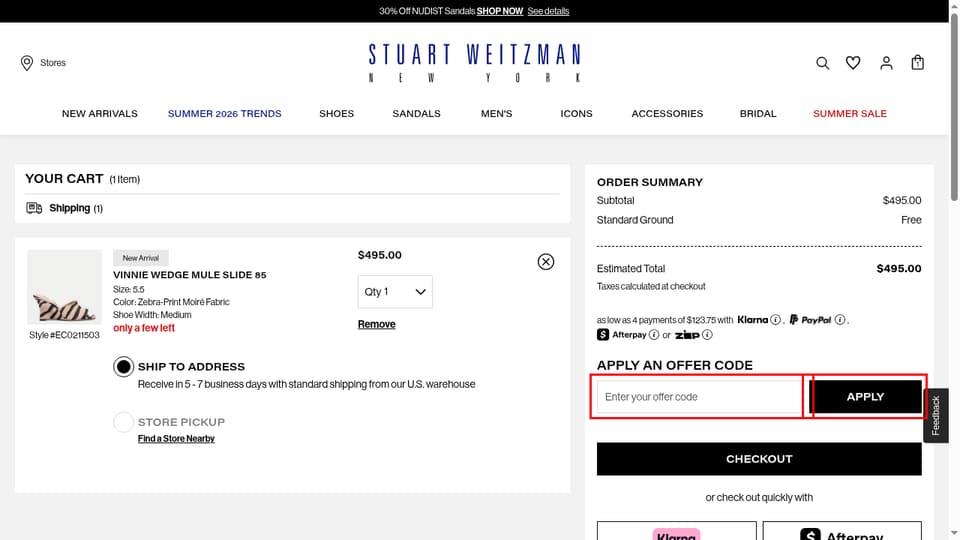Viewport: 960px width, 540px height.
Task: Open the Accessories menu
Action: (x=667, y=114)
